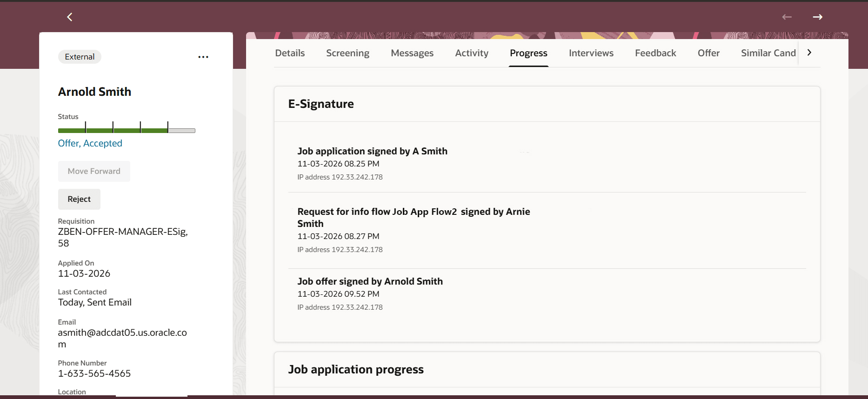Show more tabs via right chevron
This screenshot has width=868, height=399.
click(809, 53)
